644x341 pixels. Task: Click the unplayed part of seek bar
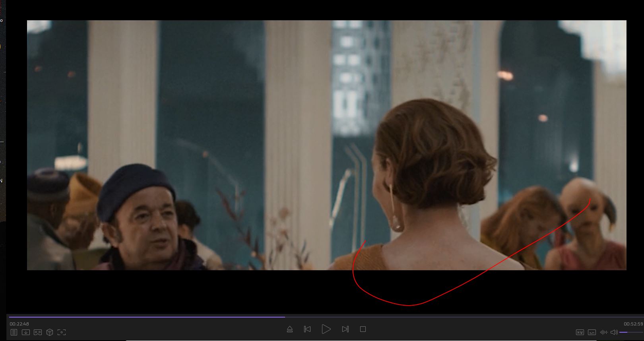coord(457,317)
